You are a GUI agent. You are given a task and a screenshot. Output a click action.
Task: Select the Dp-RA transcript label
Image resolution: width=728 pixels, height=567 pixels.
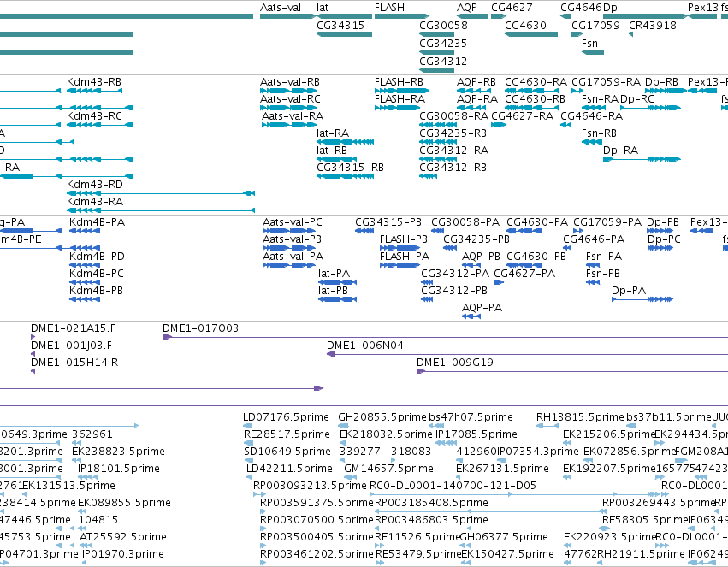(x=620, y=151)
